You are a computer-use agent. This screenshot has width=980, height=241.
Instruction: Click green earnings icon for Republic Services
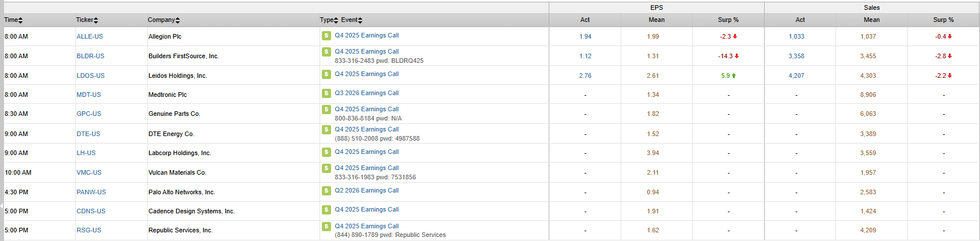pos(326,227)
